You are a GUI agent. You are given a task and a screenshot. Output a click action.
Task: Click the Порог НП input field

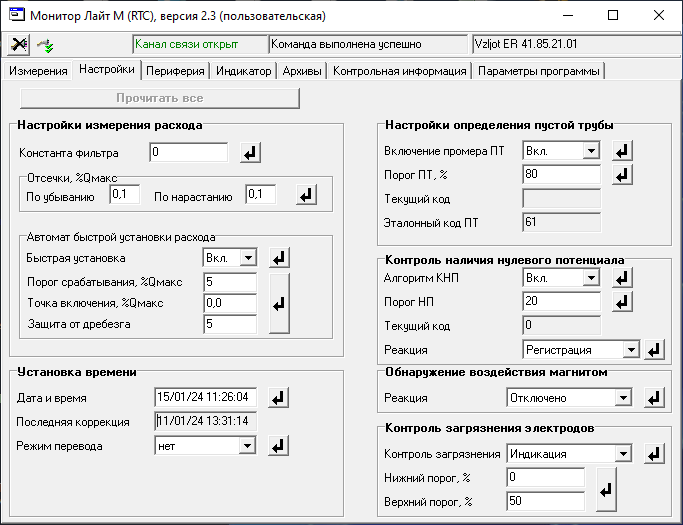tap(561, 301)
